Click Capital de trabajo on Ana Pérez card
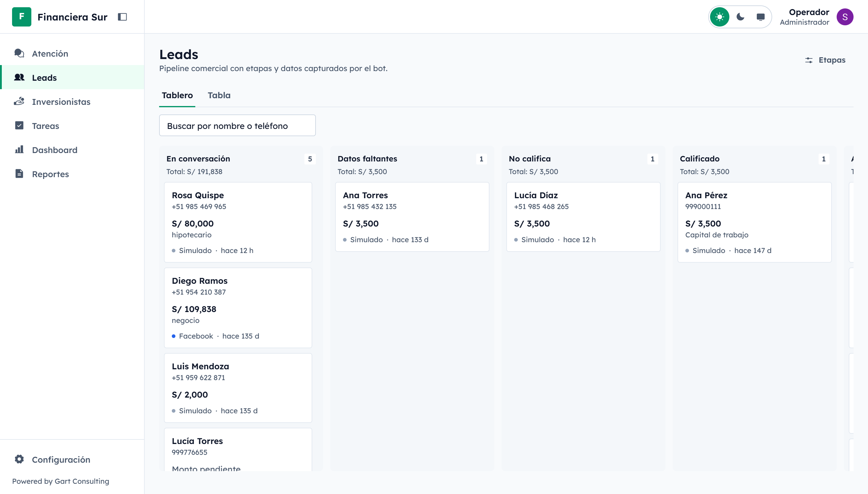This screenshot has height=494, width=868. (717, 235)
